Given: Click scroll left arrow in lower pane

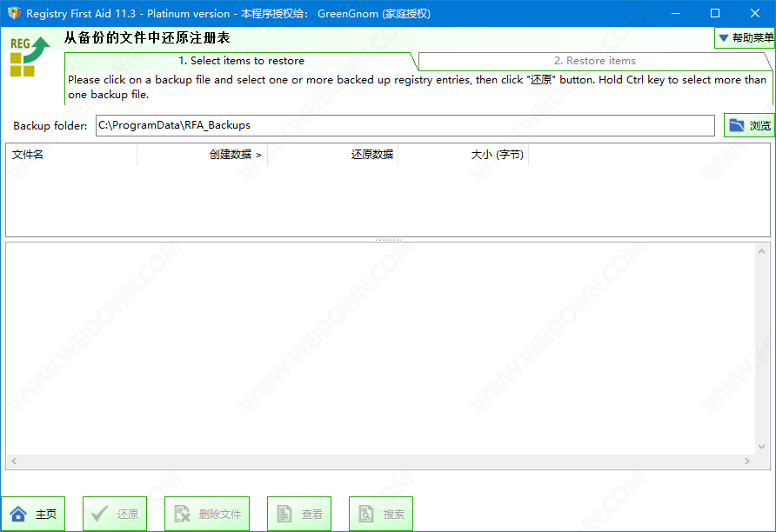Looking at the screenshot, I should [14, 462].
